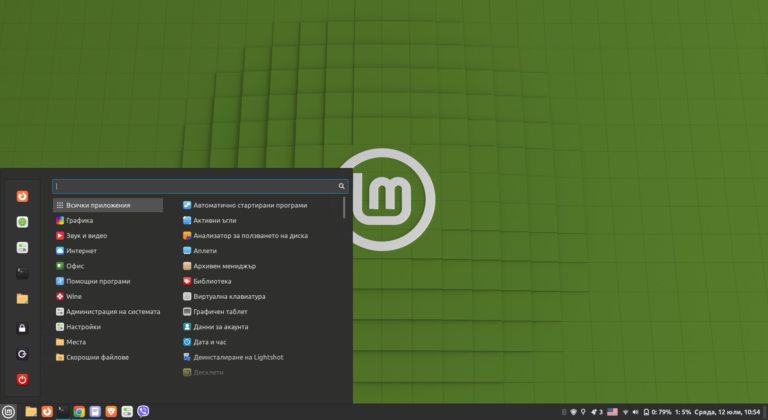Open the settings toggles launcher on the panel
Image resolution: width=768 pixels, height=420 pixels.
[x=127, y=412]
